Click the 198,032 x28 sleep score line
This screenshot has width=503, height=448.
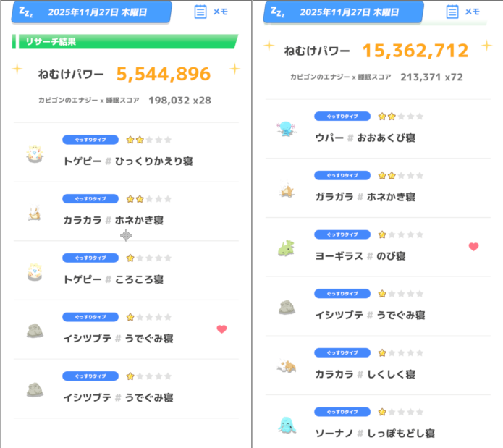[x=179, y=100]
